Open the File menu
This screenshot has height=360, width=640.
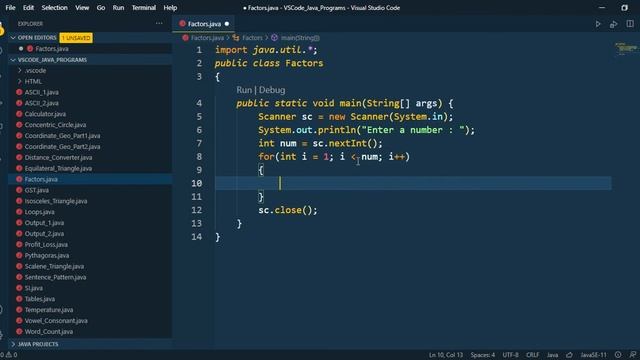tap(10, 8)
